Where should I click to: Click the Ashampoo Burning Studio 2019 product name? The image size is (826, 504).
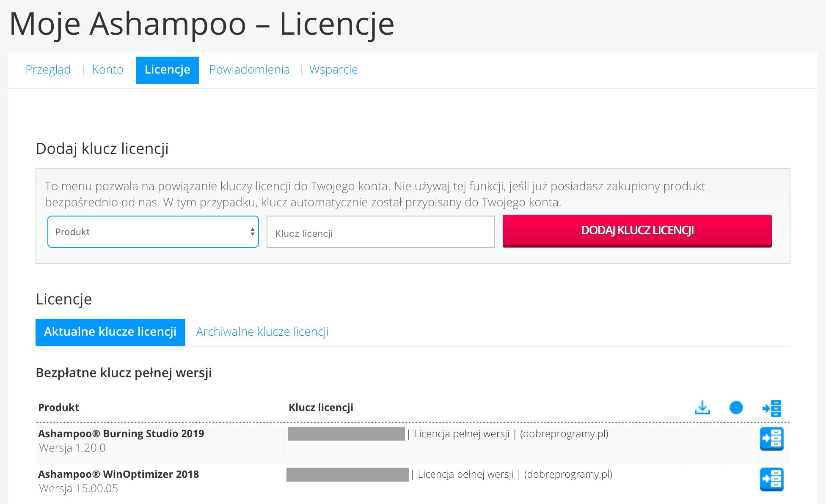[x=121, y=434]
